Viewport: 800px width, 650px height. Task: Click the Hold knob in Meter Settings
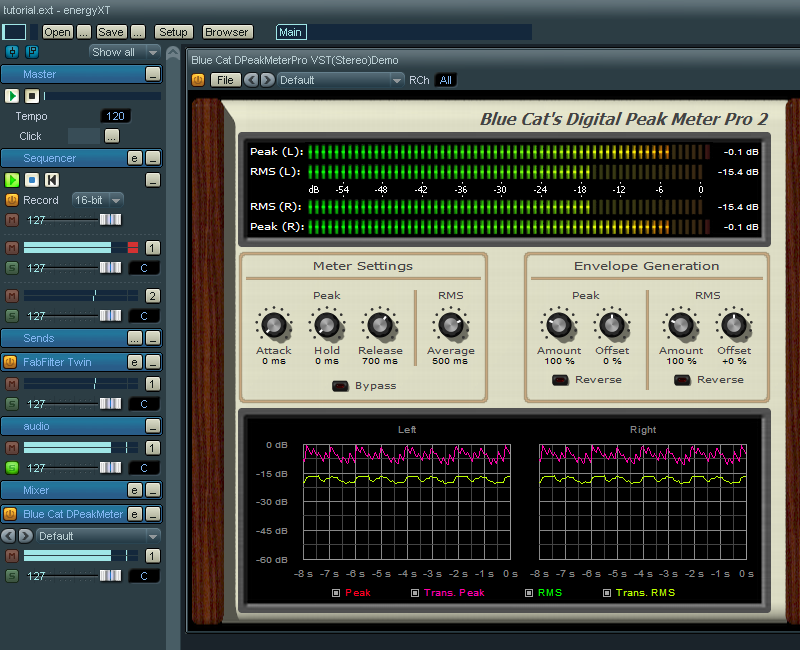click(x=327, y=325)
